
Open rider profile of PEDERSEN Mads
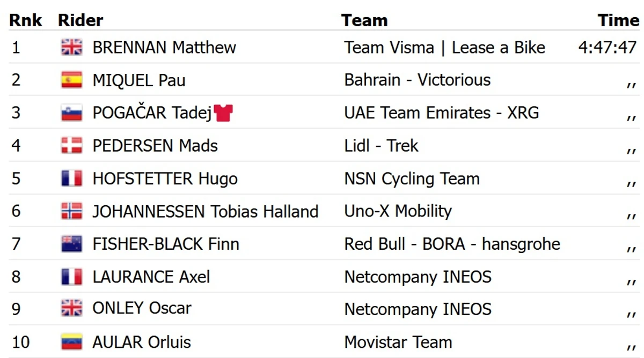pyautogui.click(x=155, y=145)
